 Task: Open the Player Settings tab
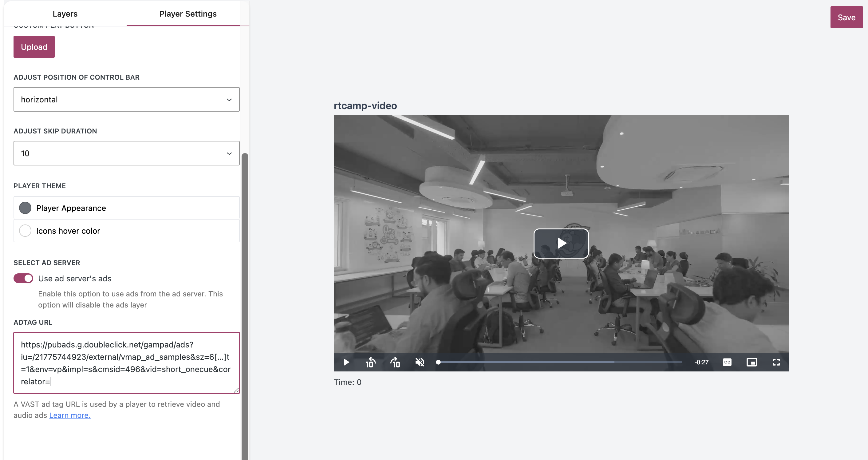click(x=188, y=14)
